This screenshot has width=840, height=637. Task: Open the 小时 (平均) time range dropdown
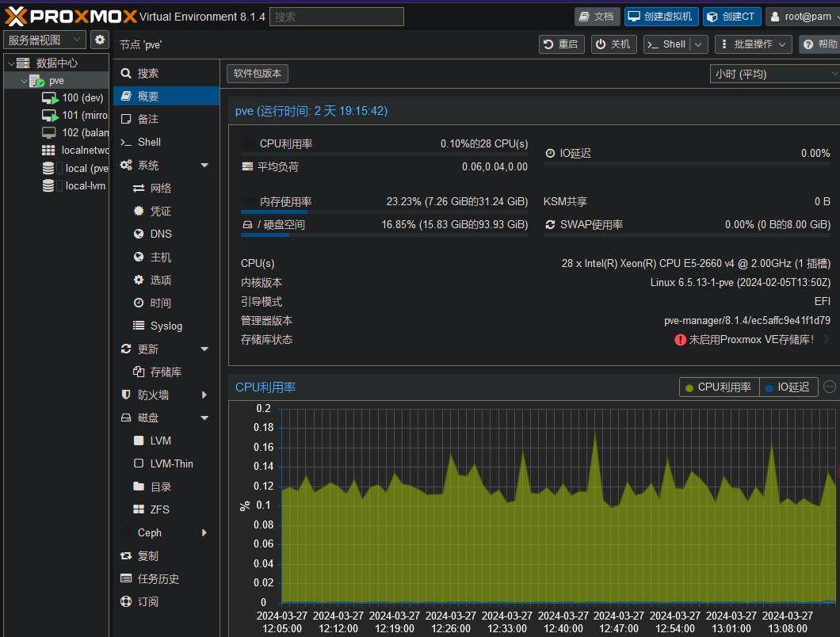tap(774, 74)
